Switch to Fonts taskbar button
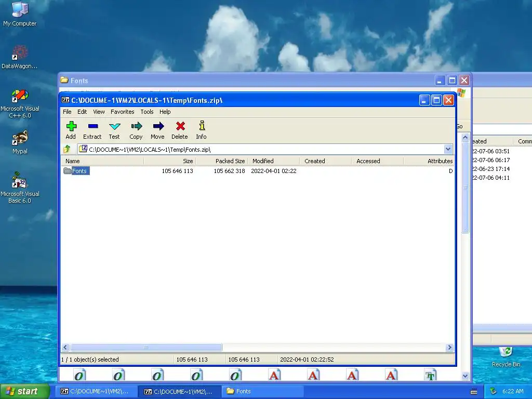 (x=262, y=391)
